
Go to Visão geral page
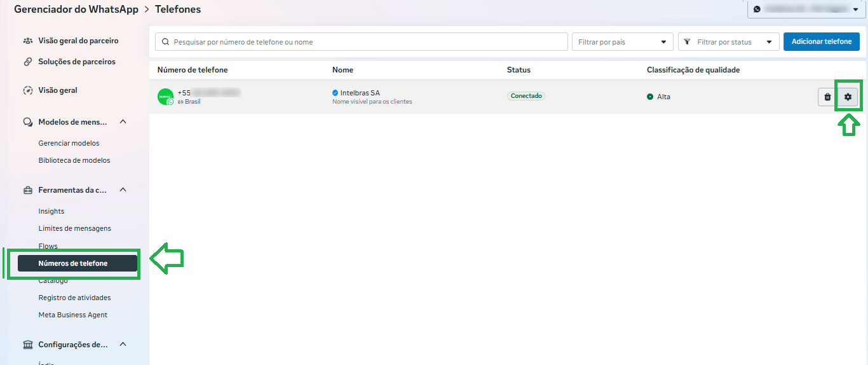tap(58, 90)
